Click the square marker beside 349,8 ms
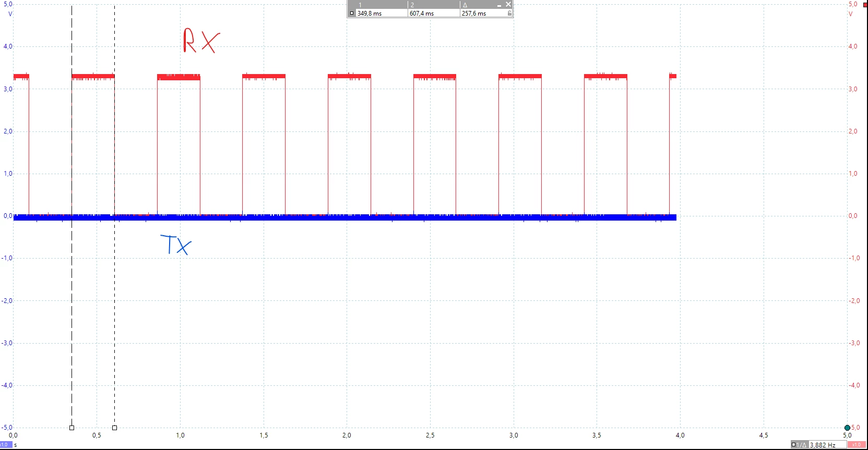 click(352, 14)
